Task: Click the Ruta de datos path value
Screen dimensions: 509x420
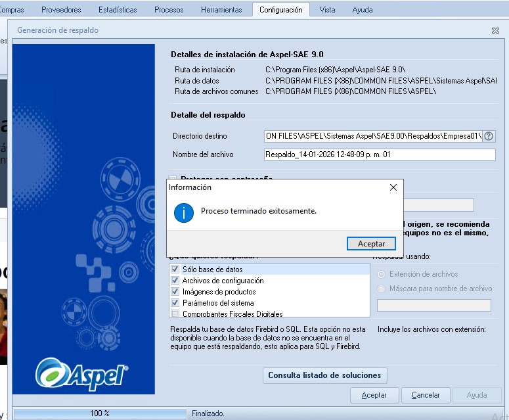Action: coord(381,81)
